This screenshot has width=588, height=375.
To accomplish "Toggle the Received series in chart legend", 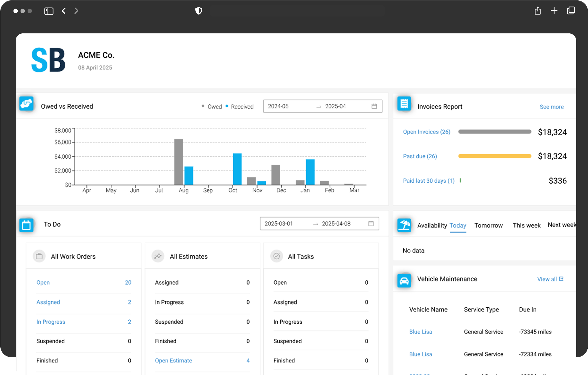I will [240, 107].
